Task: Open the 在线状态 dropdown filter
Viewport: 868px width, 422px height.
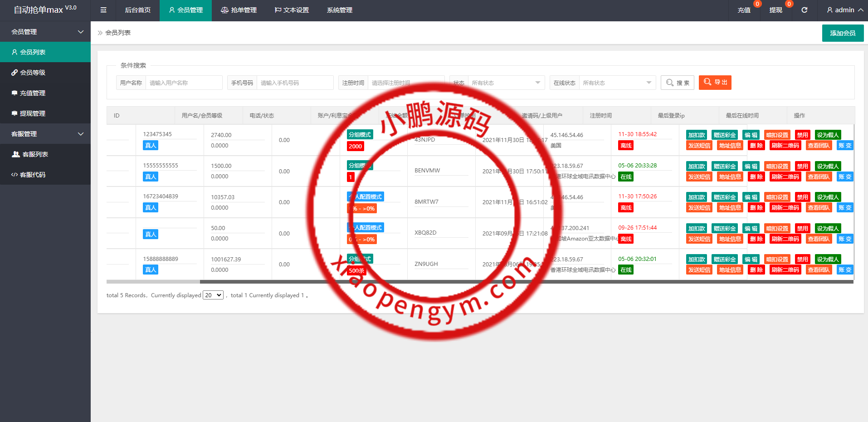Action: point(617,83)
